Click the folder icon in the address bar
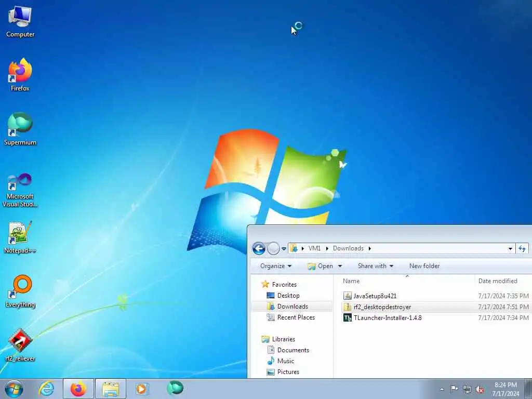Screen dimensions: 532x399 pos(294,248)
